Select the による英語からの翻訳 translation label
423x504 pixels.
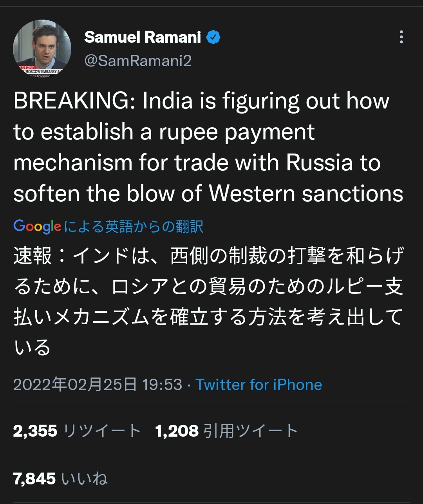coord(134,227)
